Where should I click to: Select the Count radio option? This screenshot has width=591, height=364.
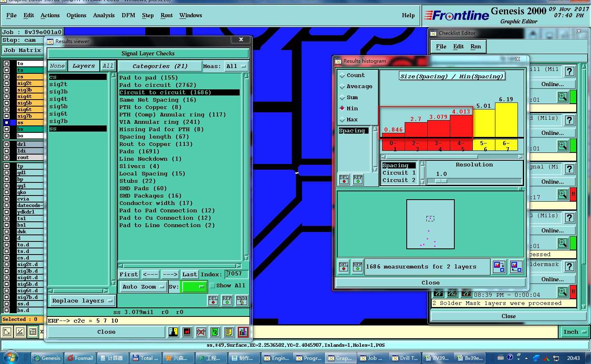point(351,75)
